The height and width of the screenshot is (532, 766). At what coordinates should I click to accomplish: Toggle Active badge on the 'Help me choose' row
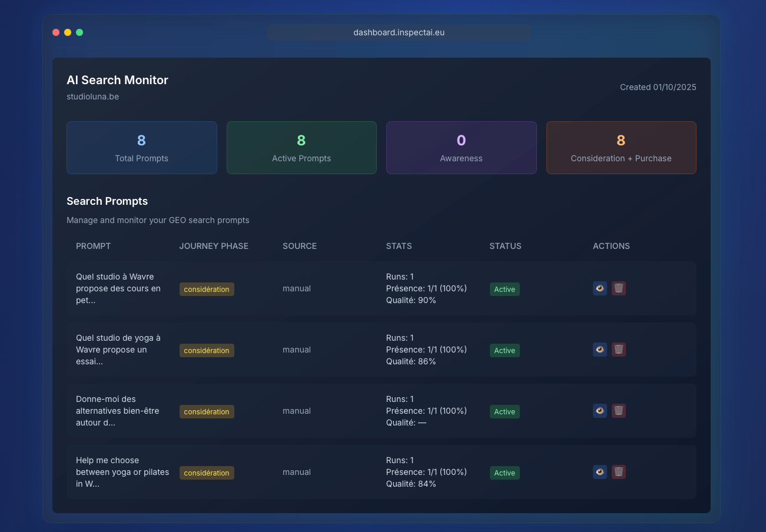coord(505,473)
